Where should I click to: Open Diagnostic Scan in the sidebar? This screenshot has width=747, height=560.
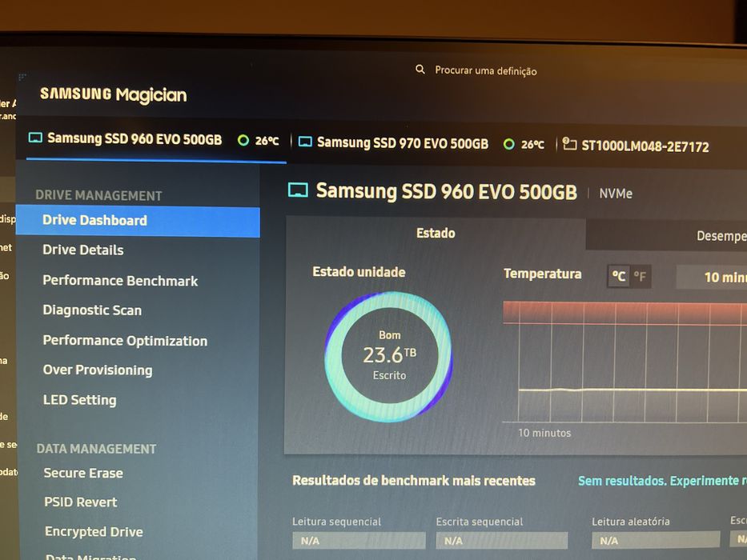[x=92, y=310]
